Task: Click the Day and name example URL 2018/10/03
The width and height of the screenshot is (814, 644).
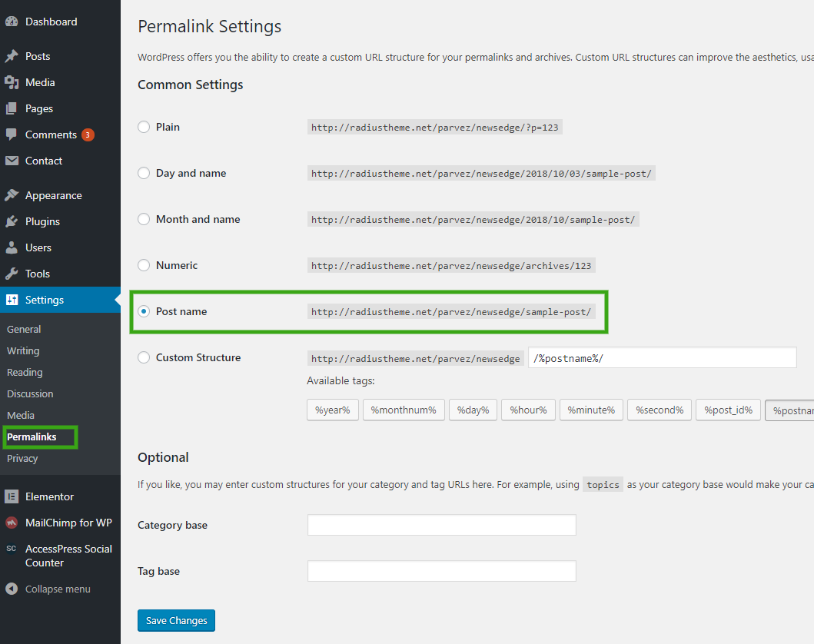Action: 481,174
